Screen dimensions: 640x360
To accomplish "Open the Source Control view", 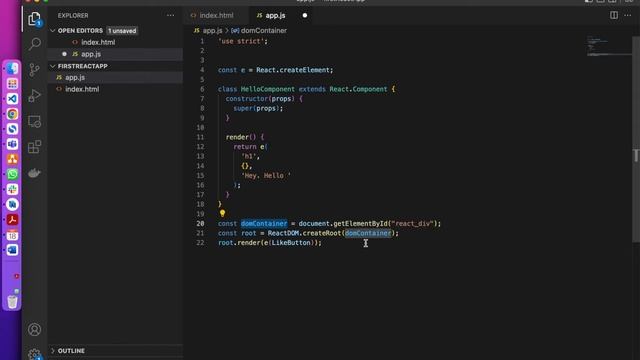I will (x=34, y=70).
